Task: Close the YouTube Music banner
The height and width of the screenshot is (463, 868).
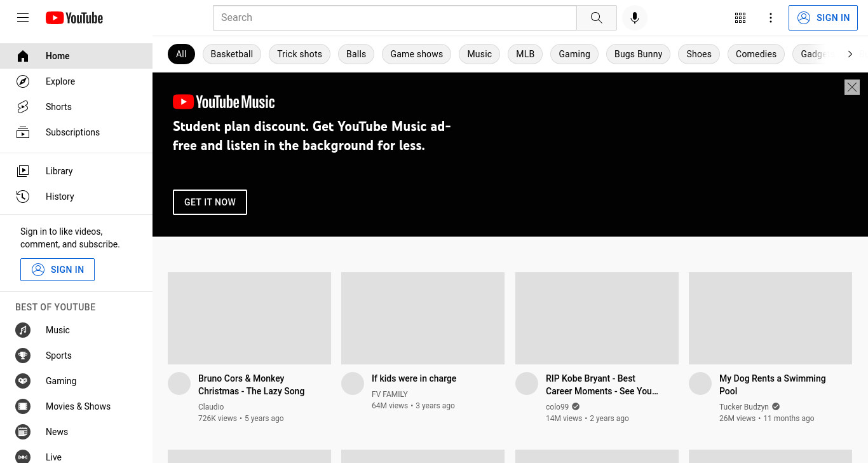Action: (x=852, y=87)
